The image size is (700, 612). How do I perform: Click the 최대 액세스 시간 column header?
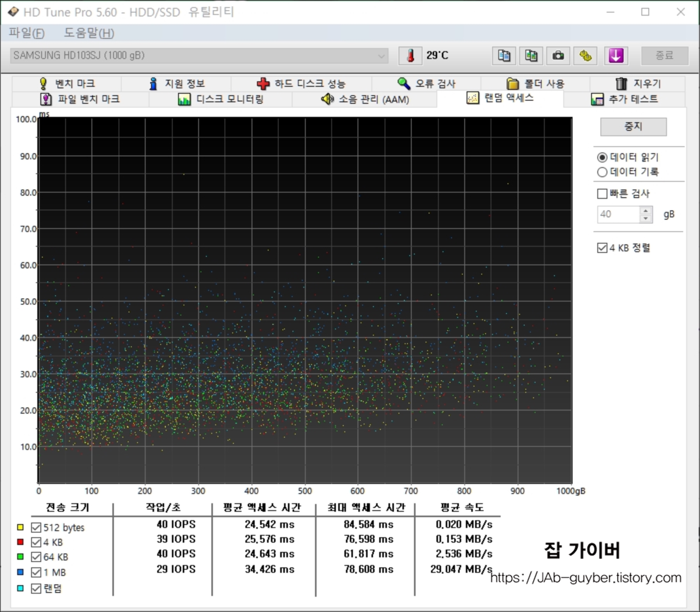click(366, 507)
